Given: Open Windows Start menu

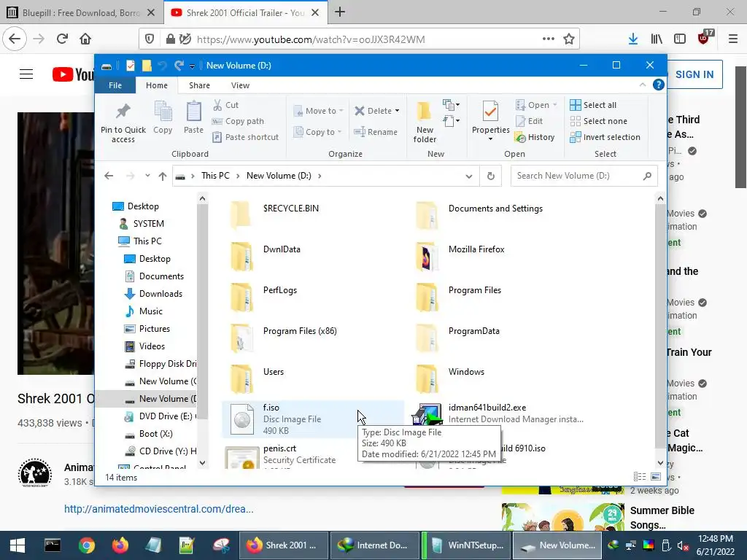Looking at the screenshot, I should (18, 545).
